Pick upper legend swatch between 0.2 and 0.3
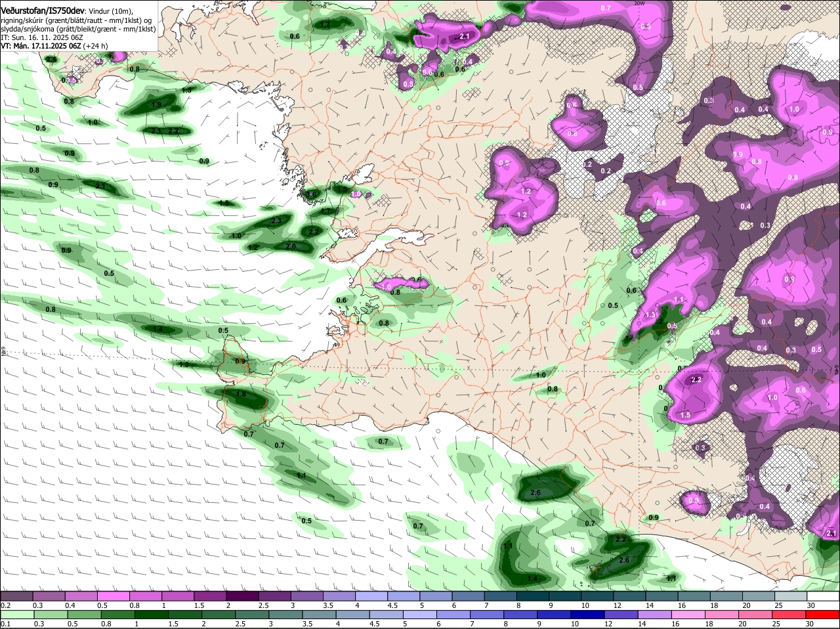This screenshot has width=840, height=629. pos(16,595)
